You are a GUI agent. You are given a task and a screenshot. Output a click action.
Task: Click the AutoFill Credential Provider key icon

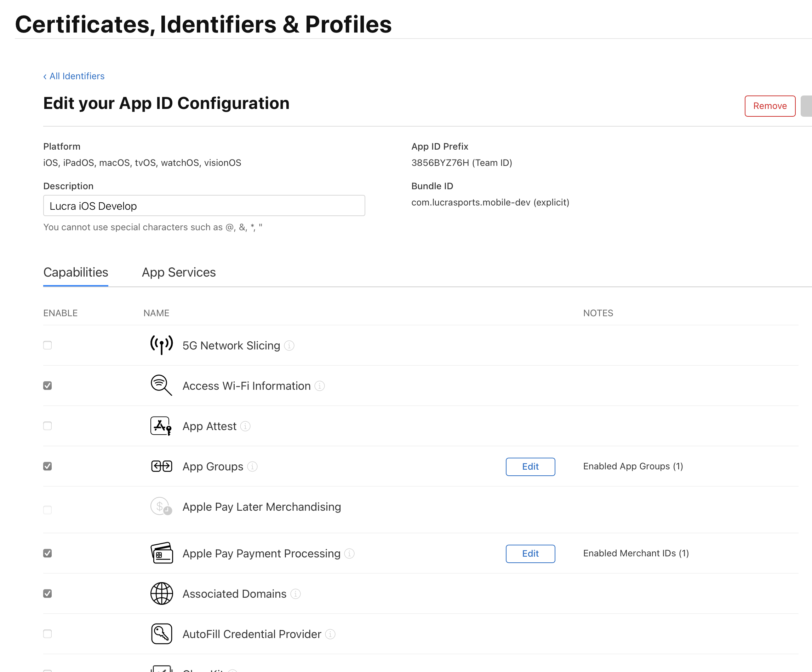[161, 634]
